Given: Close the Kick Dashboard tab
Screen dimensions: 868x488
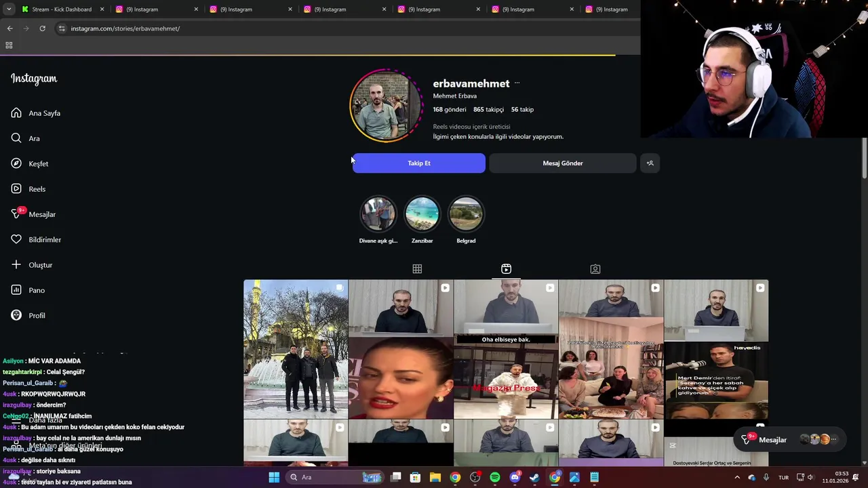Looking at the screenshot, I should click(102, 9).
